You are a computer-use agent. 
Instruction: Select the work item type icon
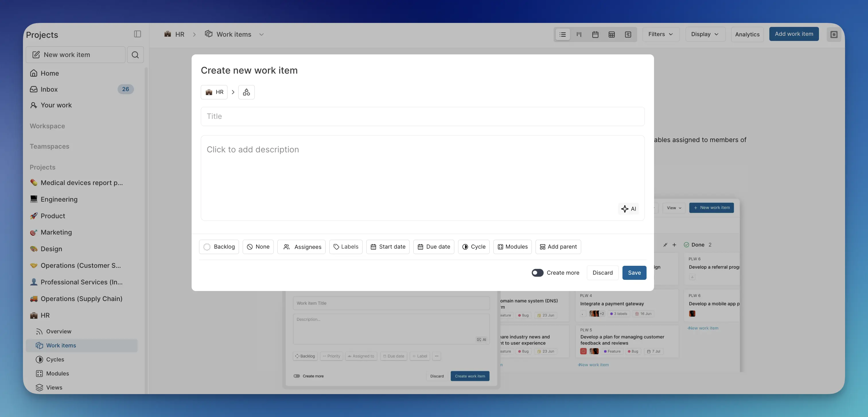pos(246,92)
